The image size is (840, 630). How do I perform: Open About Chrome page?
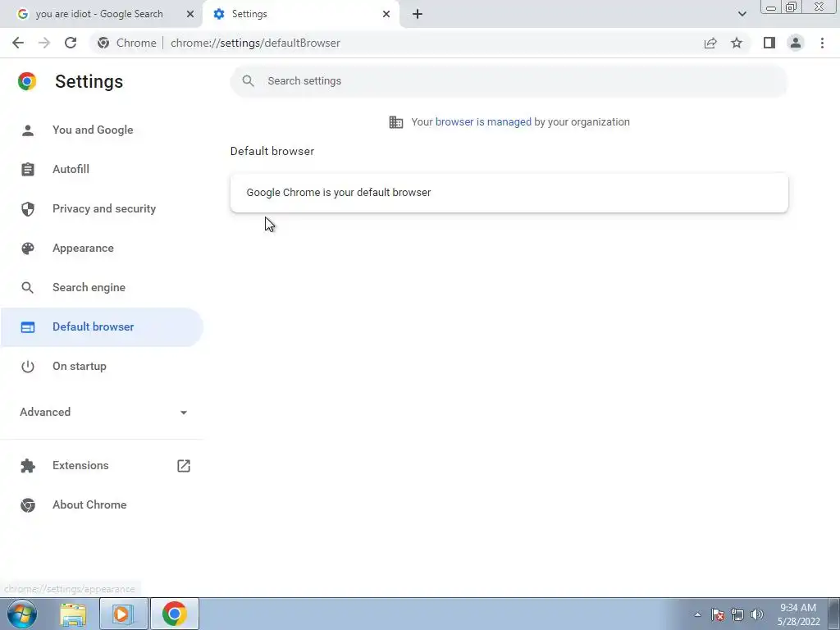(102, 505)
